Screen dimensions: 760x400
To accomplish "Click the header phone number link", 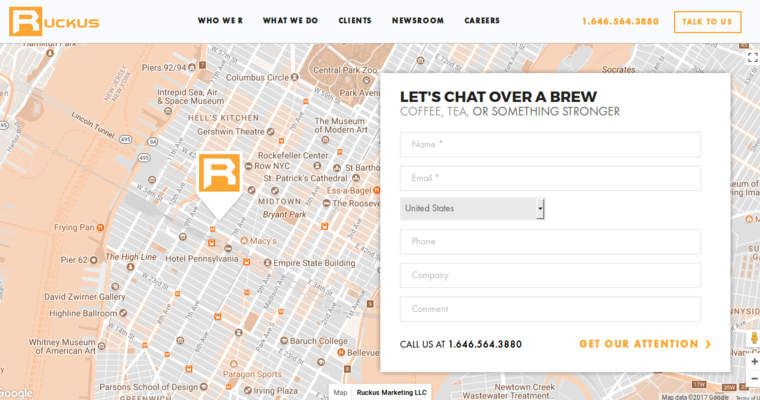I will click(x=620, y=21).
